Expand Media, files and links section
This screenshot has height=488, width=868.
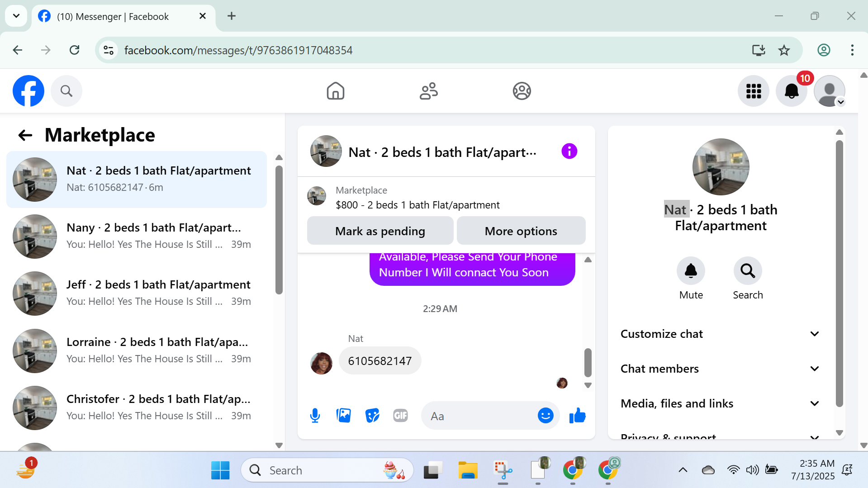pos(720,403)
